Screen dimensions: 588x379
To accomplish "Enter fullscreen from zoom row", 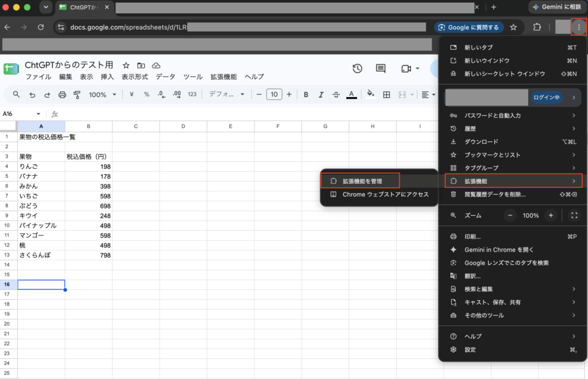I will tap(574, 215).
